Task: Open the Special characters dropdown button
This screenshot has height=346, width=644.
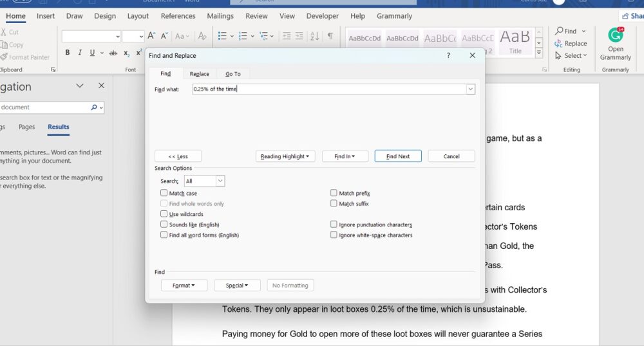Action: pyautogui.click(x=236, y=286)
